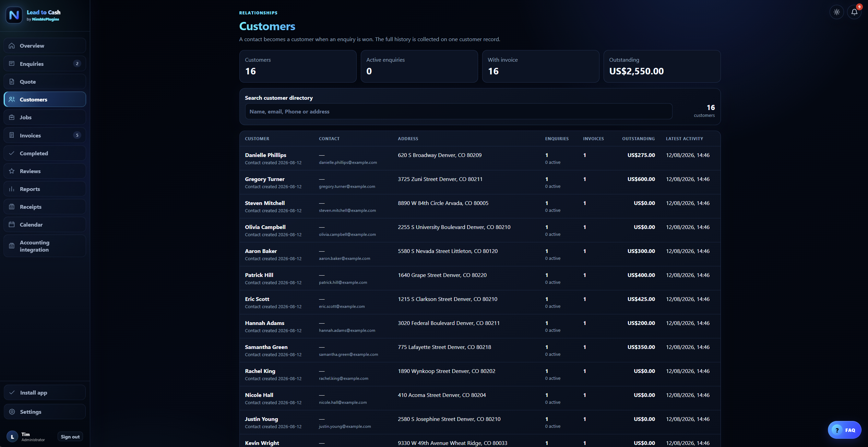The width and height of the screenshot is (868, 447).
Task: Click address 1890 Wynkoop Street Denver
Action: click(x=447, y=371)
